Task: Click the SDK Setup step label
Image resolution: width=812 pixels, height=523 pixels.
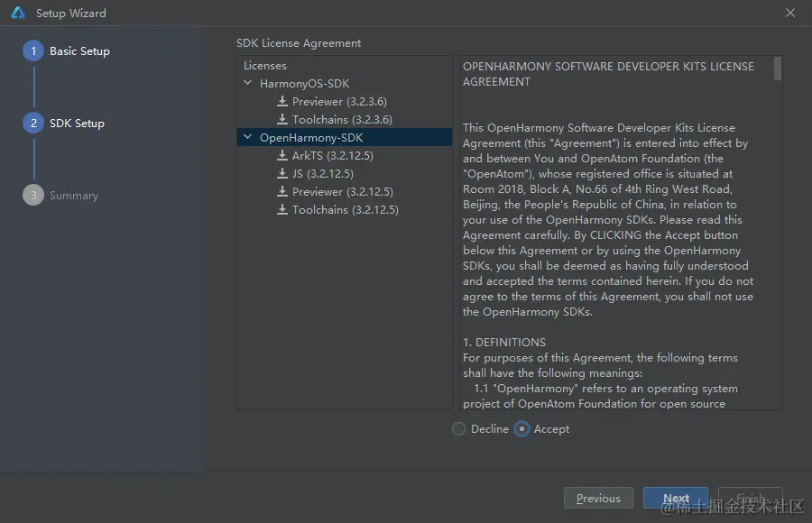Action: (78, 124)
